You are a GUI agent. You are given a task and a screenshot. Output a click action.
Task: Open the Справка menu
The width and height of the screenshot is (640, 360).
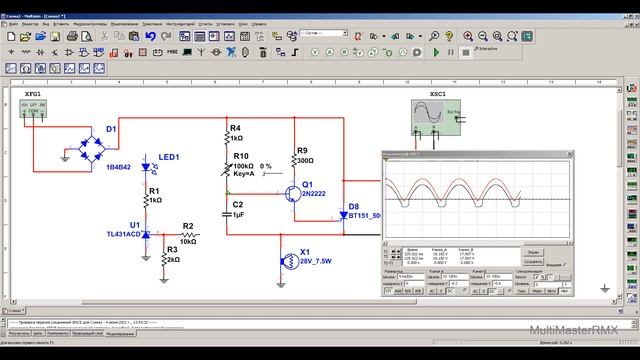tap(259, 24)
